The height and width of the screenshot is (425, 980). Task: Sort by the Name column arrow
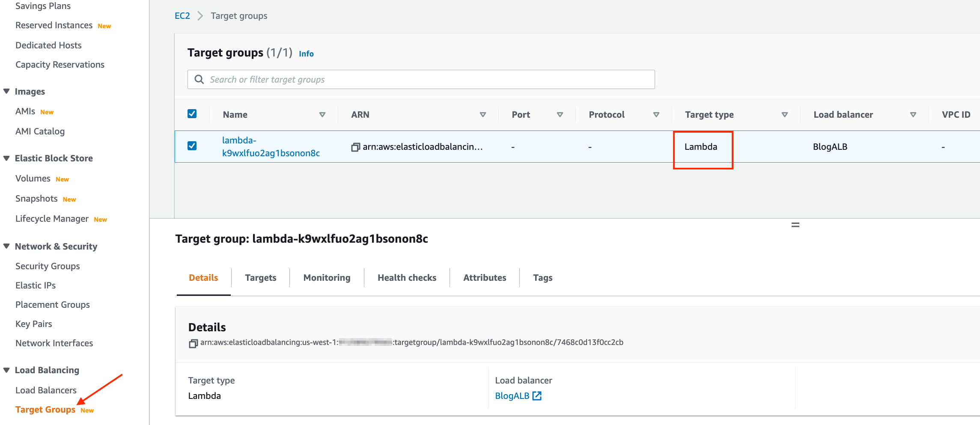point(322,115)
